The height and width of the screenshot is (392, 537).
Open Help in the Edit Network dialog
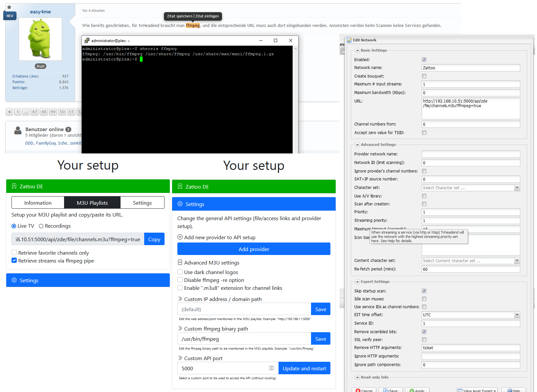513,390
